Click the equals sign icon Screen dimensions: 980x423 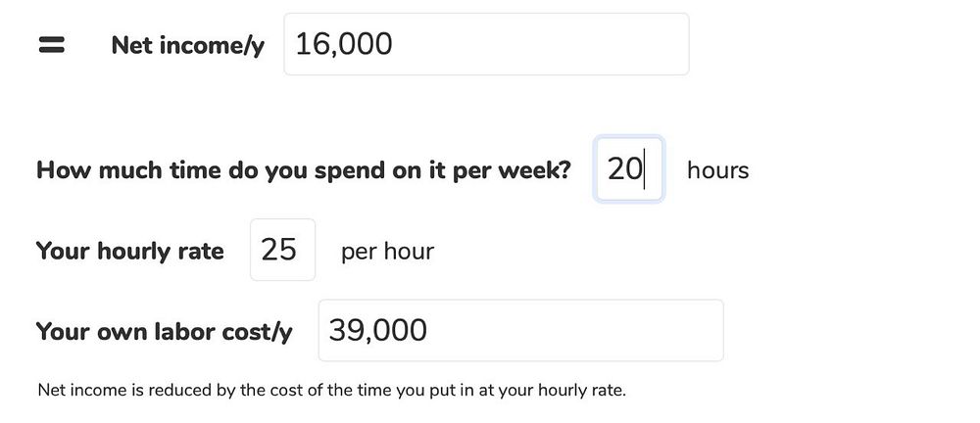point(51,45)
